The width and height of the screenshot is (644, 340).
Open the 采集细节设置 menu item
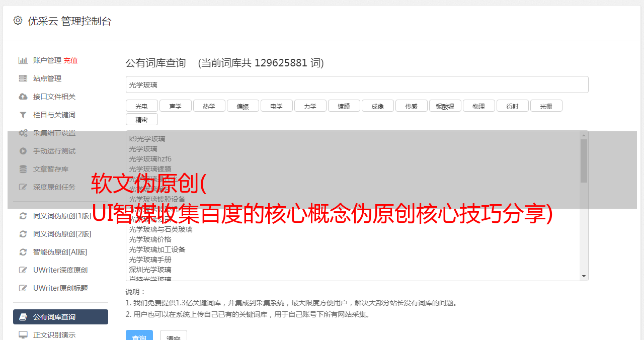[54, 133]
